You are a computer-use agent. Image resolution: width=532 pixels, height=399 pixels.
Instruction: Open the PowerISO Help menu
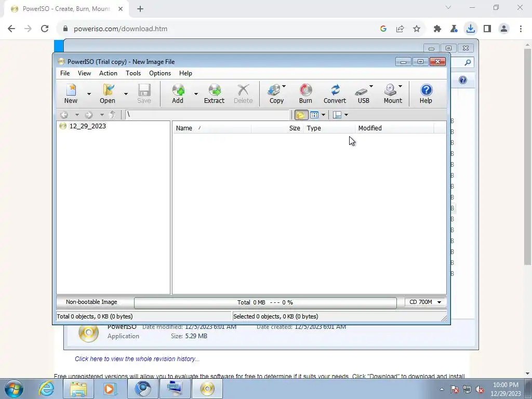click(185, 73)
